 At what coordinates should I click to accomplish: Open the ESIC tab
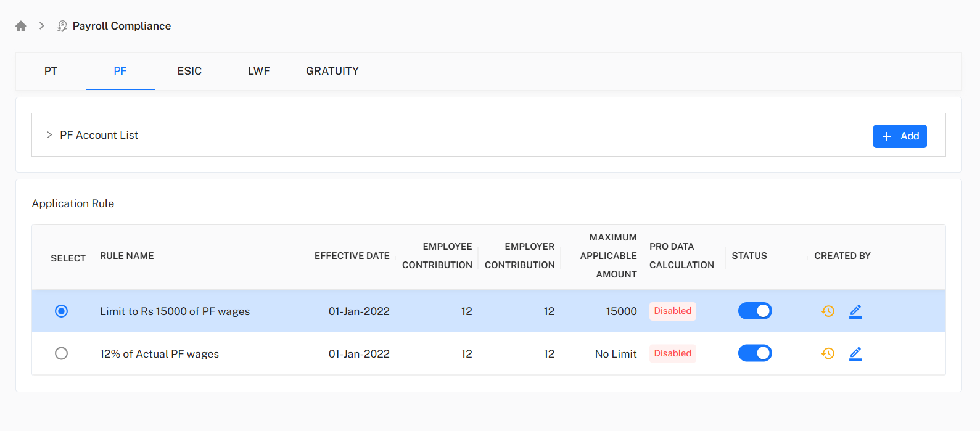pos(189,71)
